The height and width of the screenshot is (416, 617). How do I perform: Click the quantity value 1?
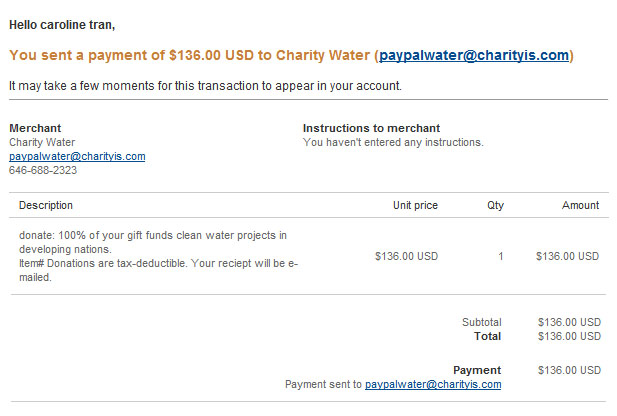coord(501,256)
